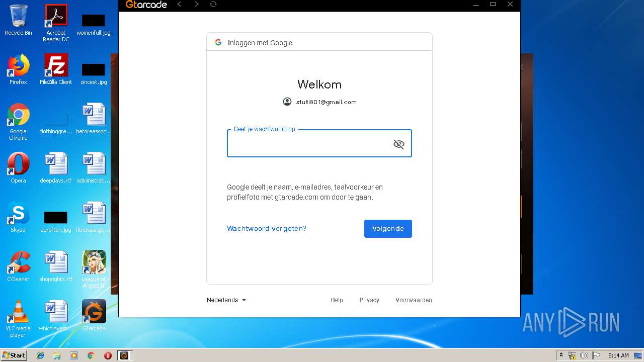The height and width of the screenshot is (362, 644).
Task: Expand the Nederlands language dropdown
Action: coord(226,300)
